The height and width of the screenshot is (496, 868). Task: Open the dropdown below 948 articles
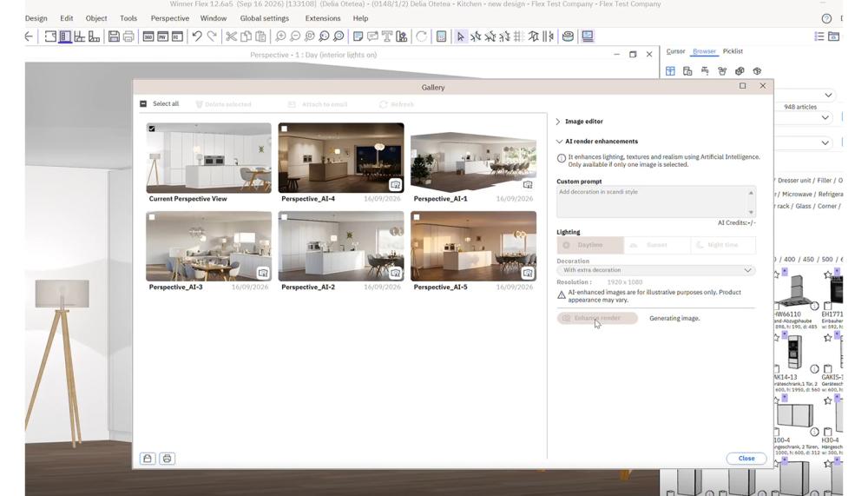[x=825, y=117]
